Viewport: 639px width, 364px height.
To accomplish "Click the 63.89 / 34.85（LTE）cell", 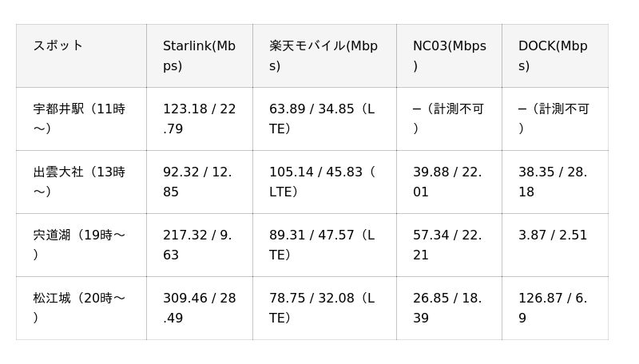I will [324, 119].
